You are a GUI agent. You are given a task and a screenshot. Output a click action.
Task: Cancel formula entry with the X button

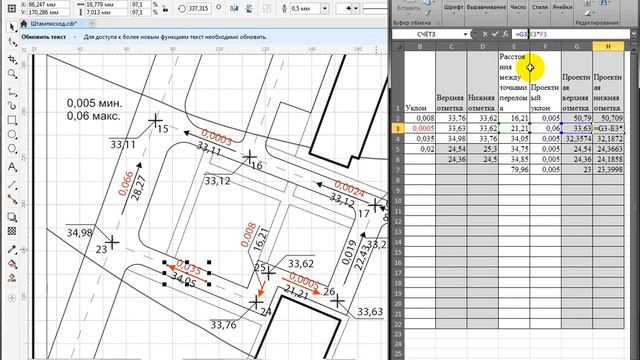(485, 34)
